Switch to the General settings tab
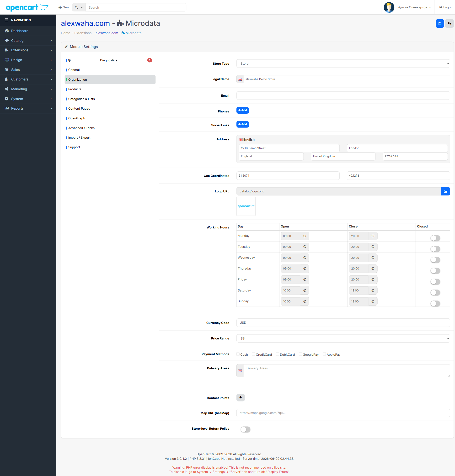This screenshot has width=455, height=476. [x=110, y=70]
